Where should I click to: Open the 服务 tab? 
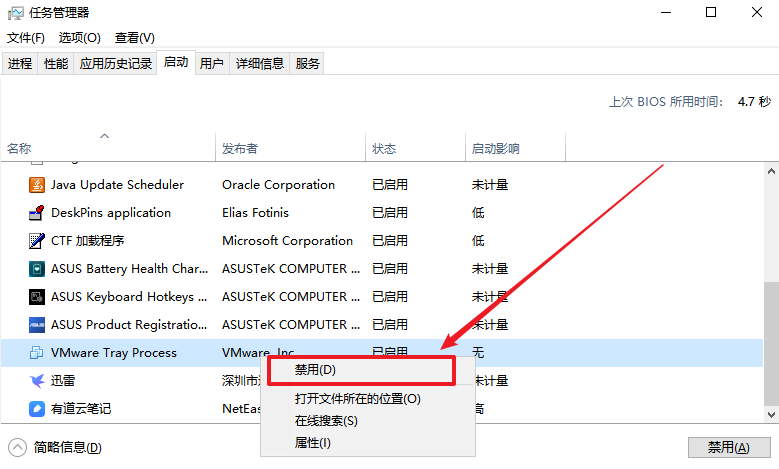308,63
